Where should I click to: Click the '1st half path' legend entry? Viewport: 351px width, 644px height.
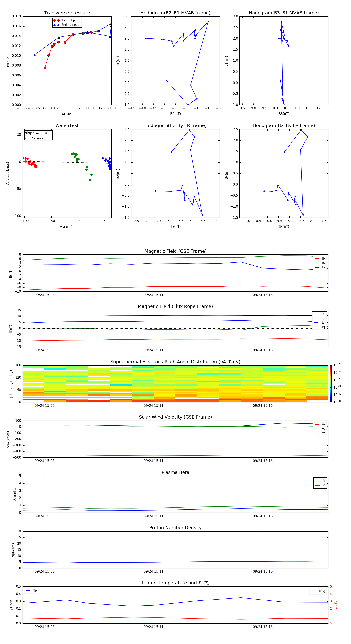click(x=66, y=20)
